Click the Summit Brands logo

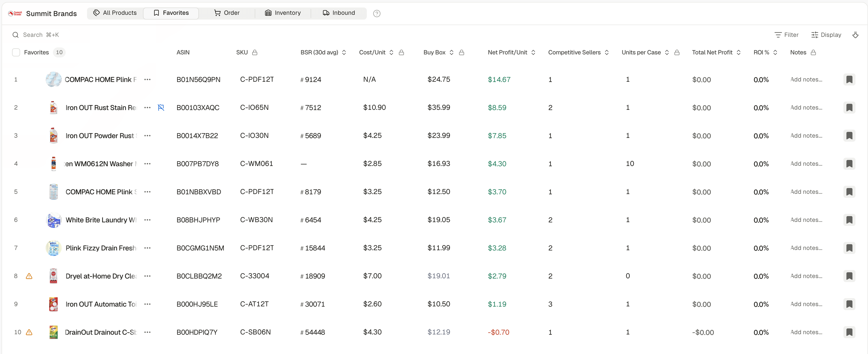15,13
